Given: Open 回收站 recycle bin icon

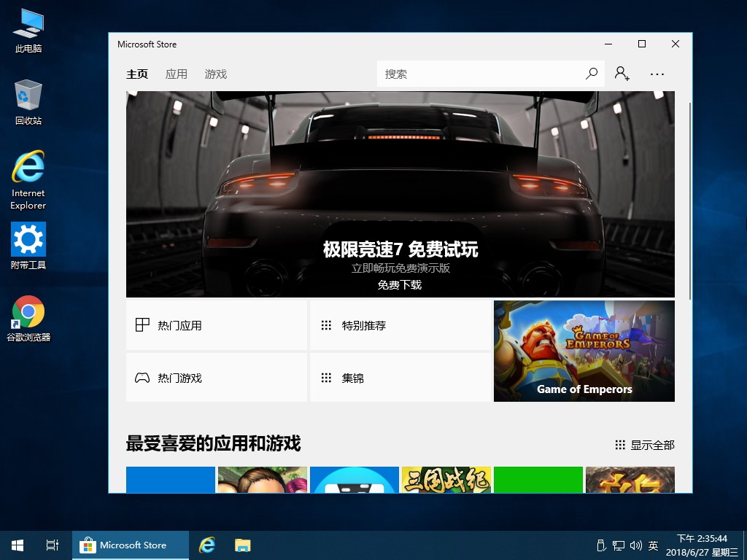Looking at the screenshot, I should [28, 103].
